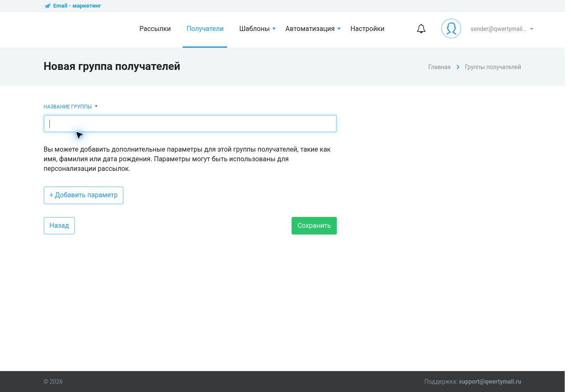Click the Назад button
571x392 pixels.
59,226
